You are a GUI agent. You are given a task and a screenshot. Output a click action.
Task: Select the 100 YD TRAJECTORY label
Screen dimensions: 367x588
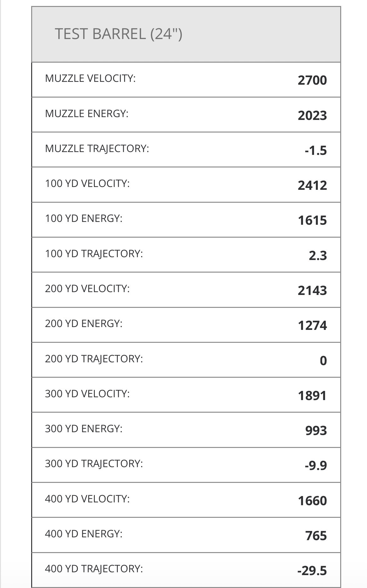[x=94, y=254]
